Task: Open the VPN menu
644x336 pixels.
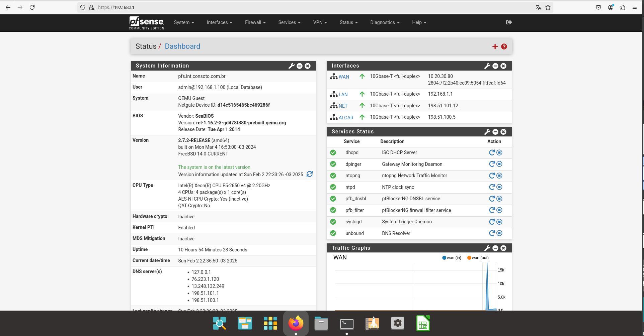Action: pyautogui.click(x=320, y=22)
